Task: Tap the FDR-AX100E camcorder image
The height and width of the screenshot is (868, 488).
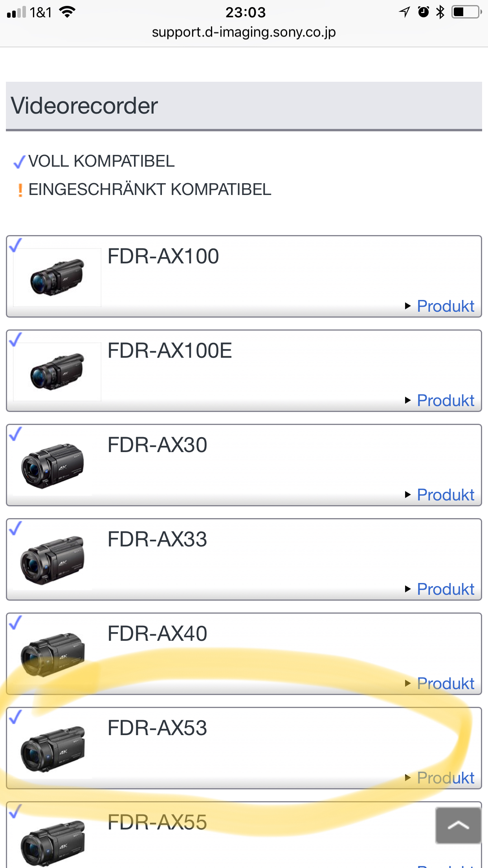Action: (x=57, y=371)
